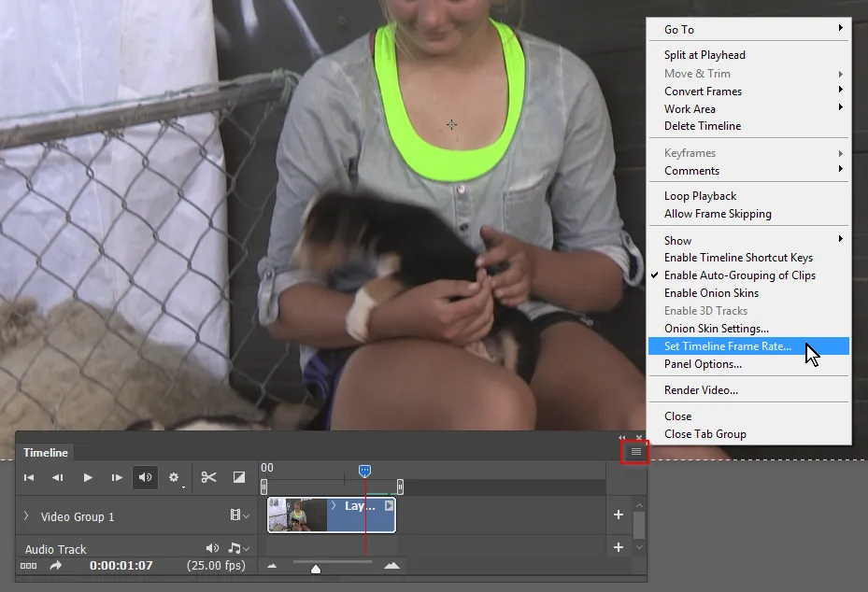Open the Show submenu
This screenshot has width=868, height=592.
[677, 240]
